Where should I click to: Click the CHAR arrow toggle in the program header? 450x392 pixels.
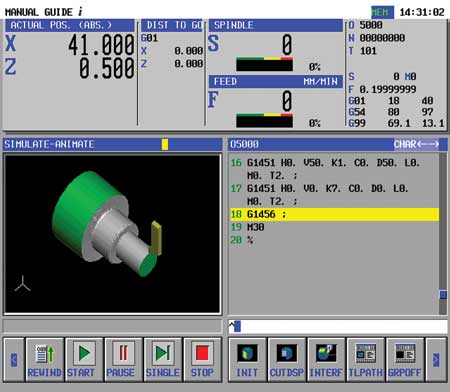[x=416, y=144]
